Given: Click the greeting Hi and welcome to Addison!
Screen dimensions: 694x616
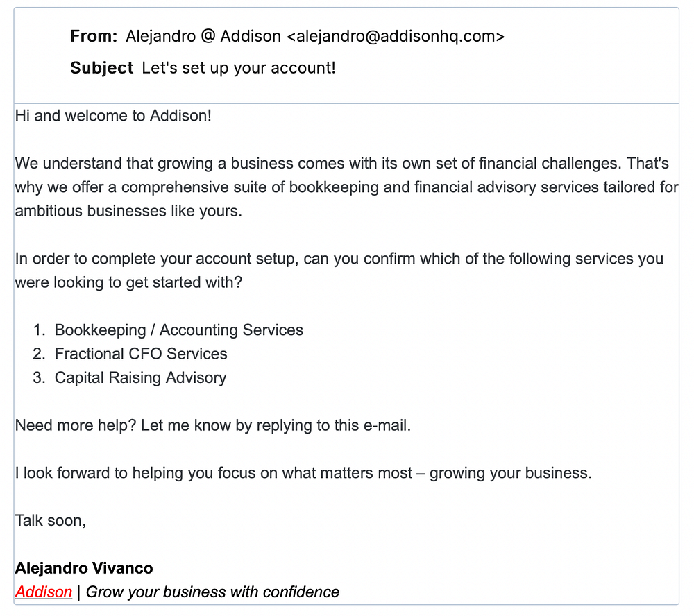Looking at the screenshot, I should click(113, 115).
